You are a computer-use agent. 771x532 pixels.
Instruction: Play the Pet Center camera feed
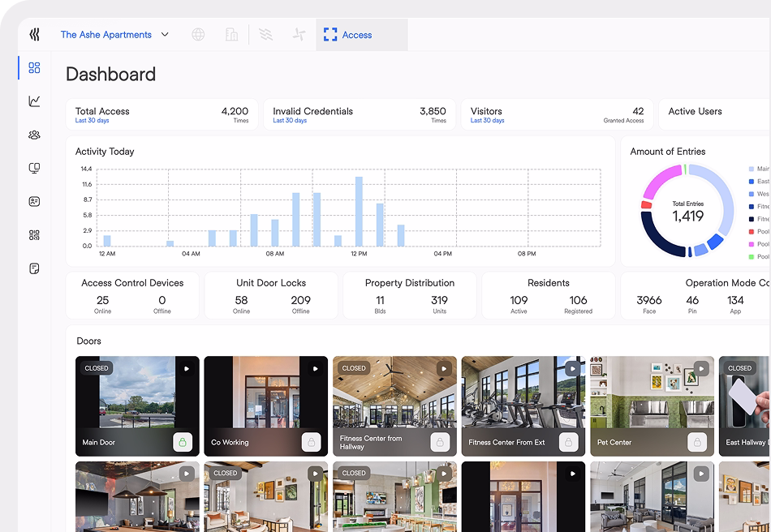(x=702, y=368)
